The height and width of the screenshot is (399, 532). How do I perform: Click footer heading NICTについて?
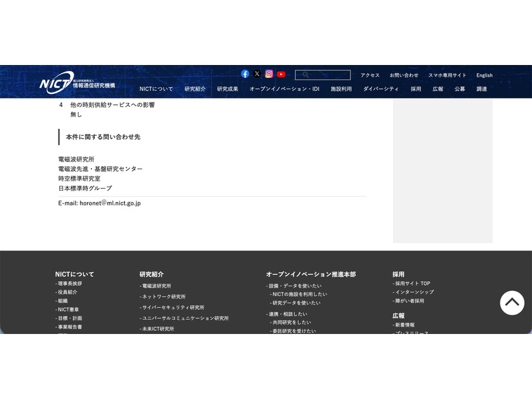pos(75,274)
